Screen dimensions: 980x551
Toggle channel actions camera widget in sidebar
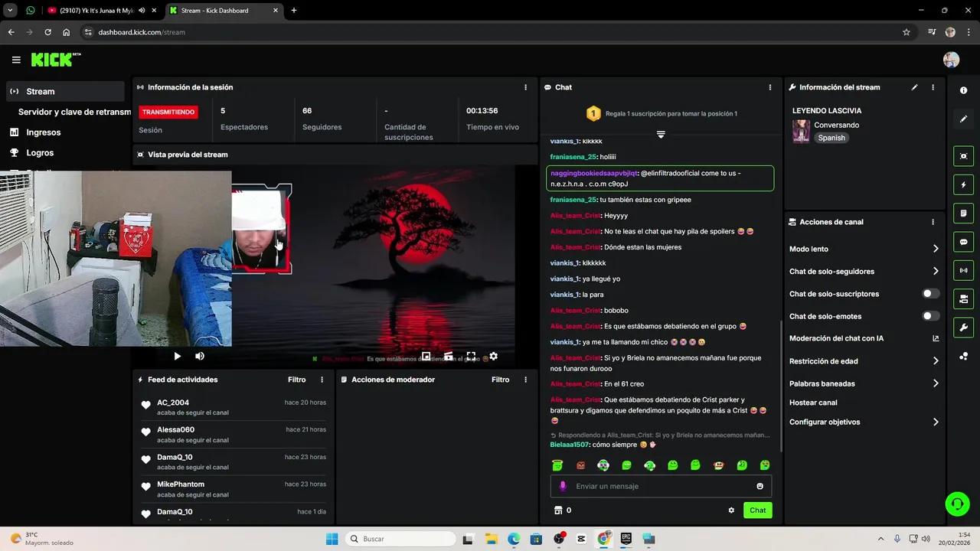[963, 298]
